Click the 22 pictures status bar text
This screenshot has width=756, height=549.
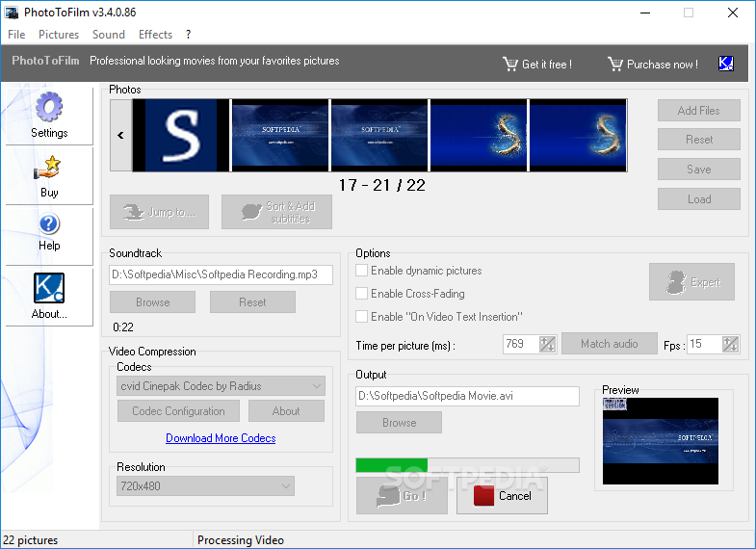[31, 540]
